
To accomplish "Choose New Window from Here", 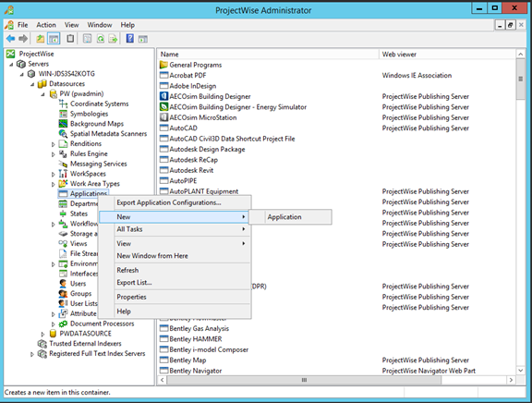I will 175,256.
